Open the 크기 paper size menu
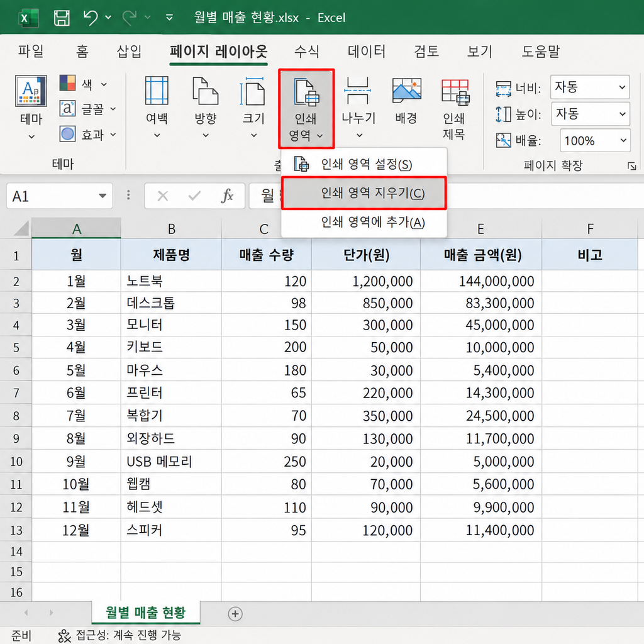Image resolution: width=644 pixels, height=644 pixels. point(253,108)
